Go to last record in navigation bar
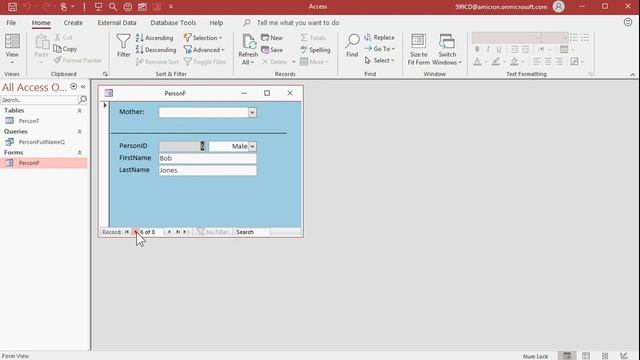This screenshot has width=640, height=360. point(178,232)
